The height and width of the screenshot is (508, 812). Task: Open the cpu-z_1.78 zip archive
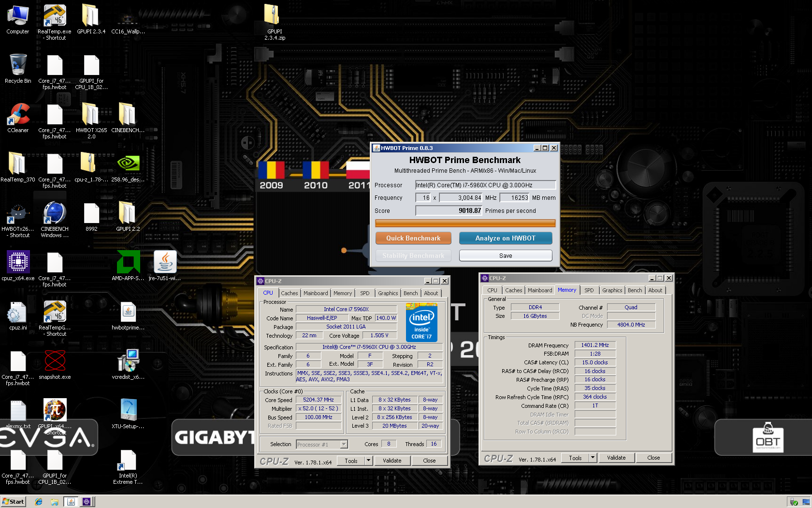pos(91,167)
